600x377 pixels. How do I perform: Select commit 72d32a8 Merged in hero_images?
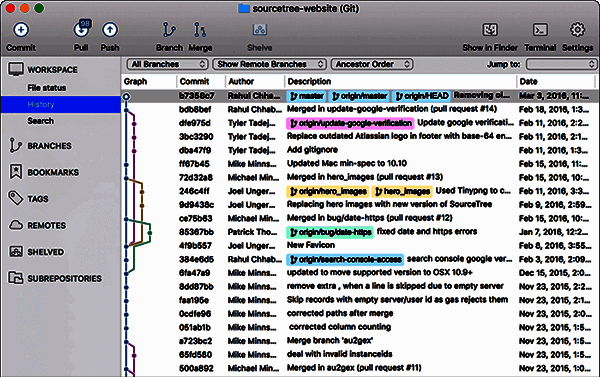360,178
